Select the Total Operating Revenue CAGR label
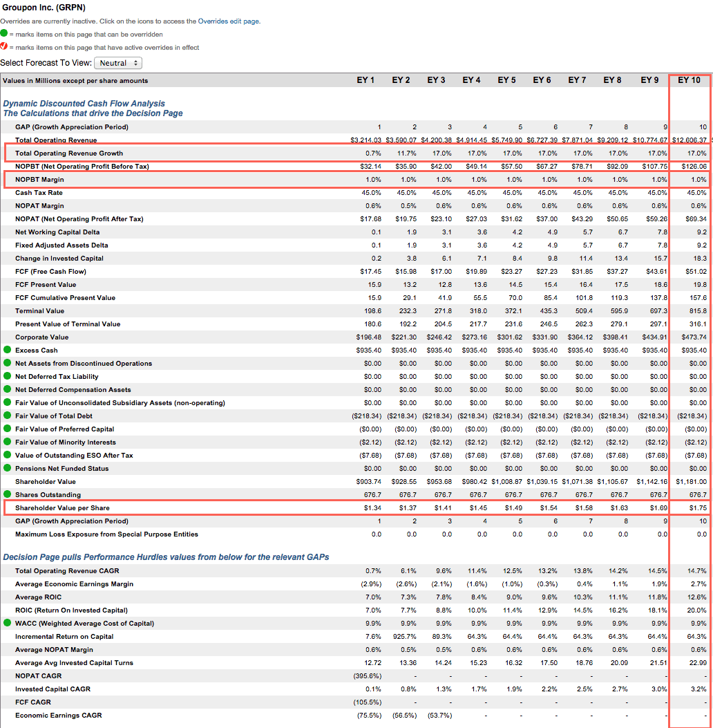Image resolution: width=713 pixels, height=728 pixels. [x=67, y=571]
